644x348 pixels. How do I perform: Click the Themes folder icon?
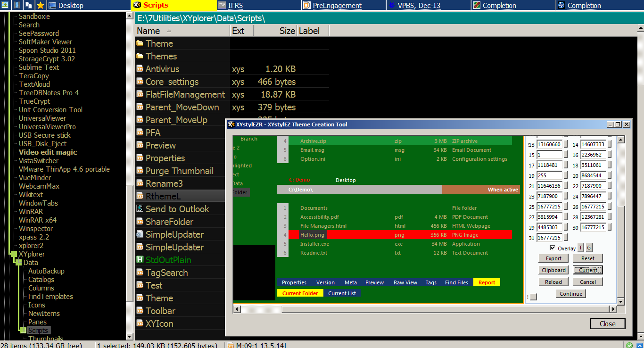(x=140, y=56)
